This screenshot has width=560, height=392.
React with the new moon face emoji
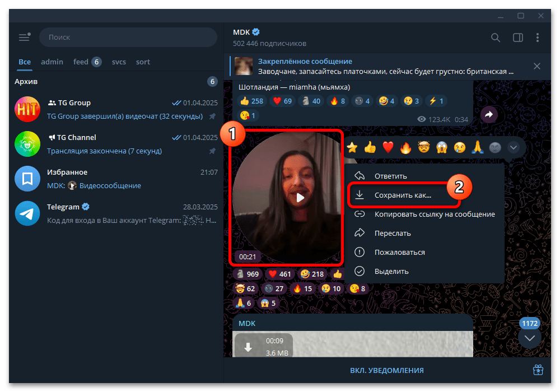coord(495,147)
